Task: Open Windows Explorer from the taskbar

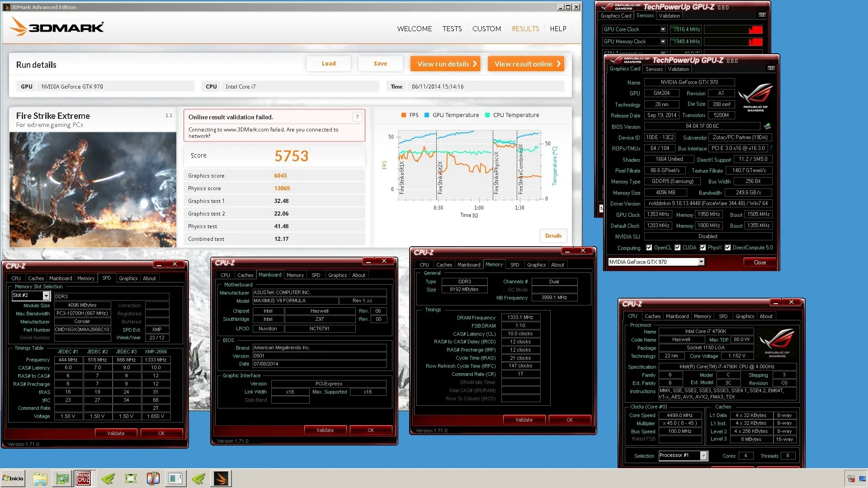Action: [40, 479]
